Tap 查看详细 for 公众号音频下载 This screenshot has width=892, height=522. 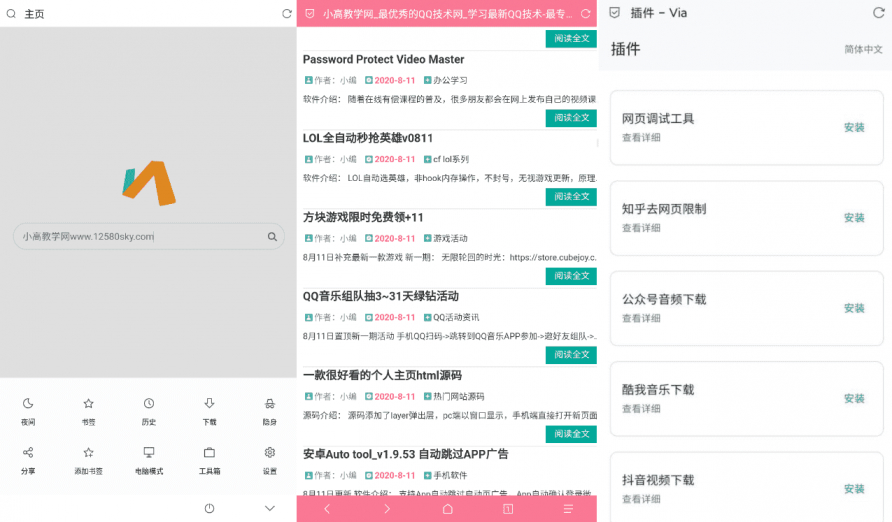pos(641,318)
